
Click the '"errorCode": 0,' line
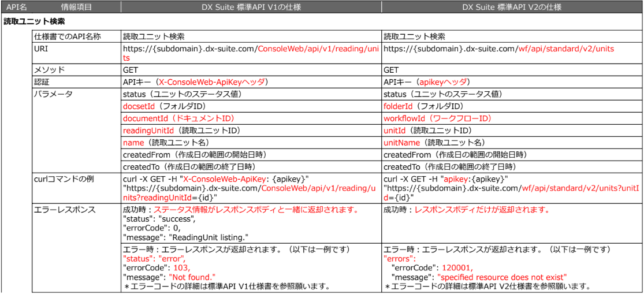(x=151, y=228)
